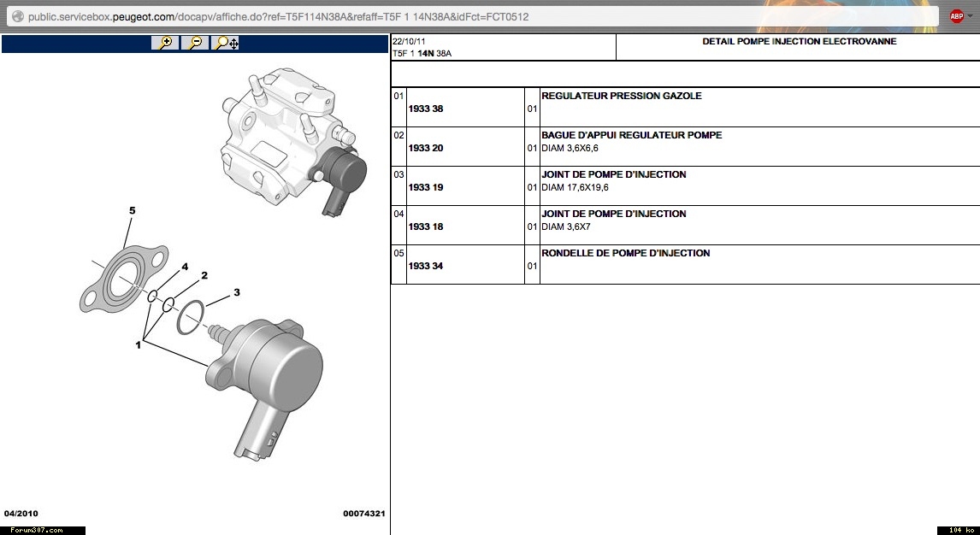Click the T5F 1 14N 38A reference
This screenshot has height=535, width=980.
[x=422, y=53]
